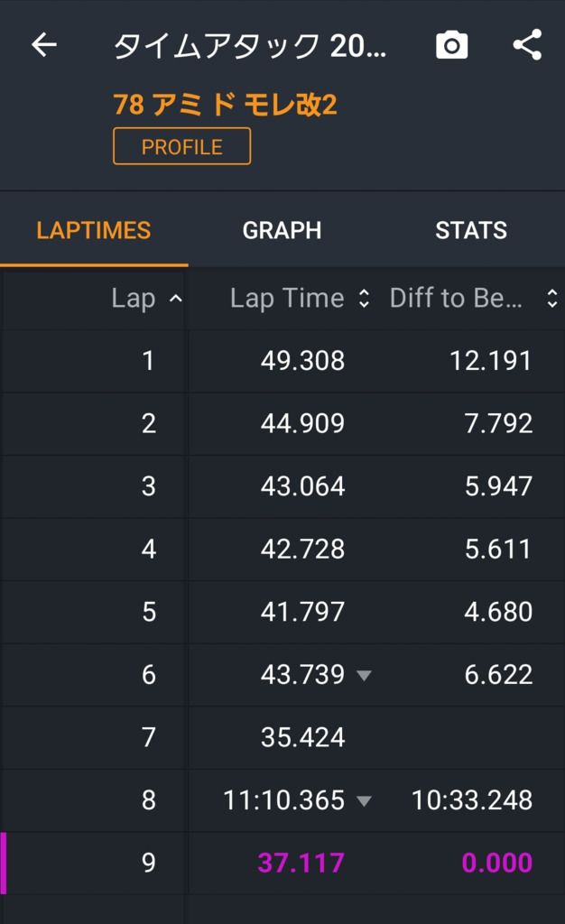Click the down triangle beside lap time 43.739
This screenshot has width=565, height=924.
coord(364,675)
